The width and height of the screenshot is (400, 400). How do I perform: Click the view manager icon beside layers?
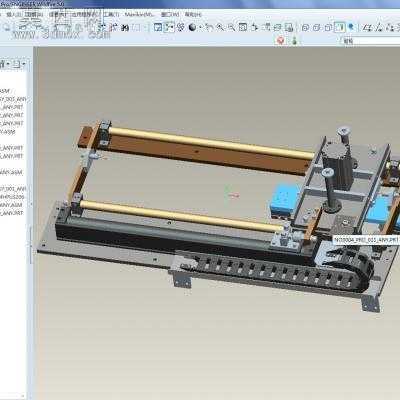pyautogui.click(x=289, y=27)
